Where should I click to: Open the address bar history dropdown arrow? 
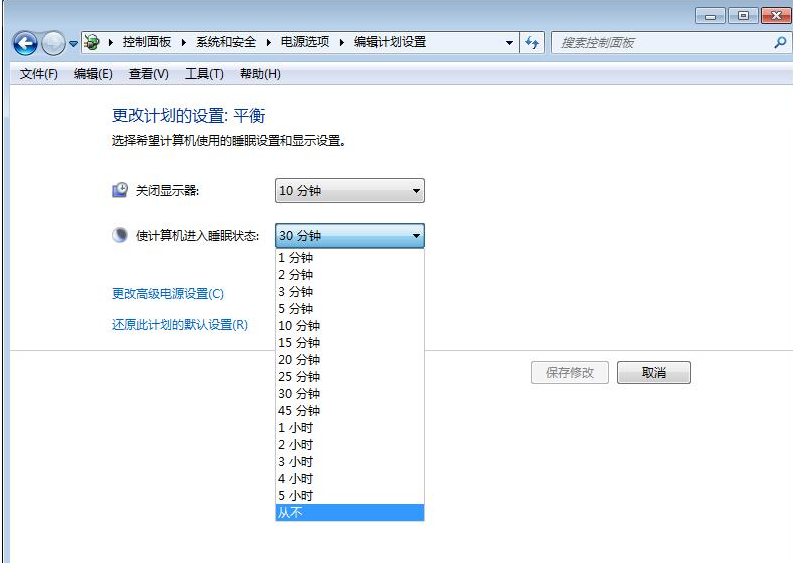[509, 42]
